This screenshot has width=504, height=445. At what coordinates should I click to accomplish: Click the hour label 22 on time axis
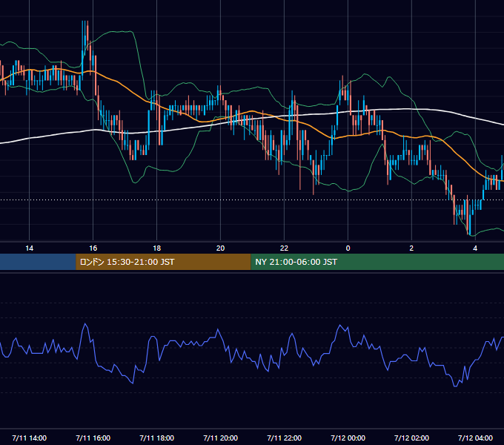(284, 248)
